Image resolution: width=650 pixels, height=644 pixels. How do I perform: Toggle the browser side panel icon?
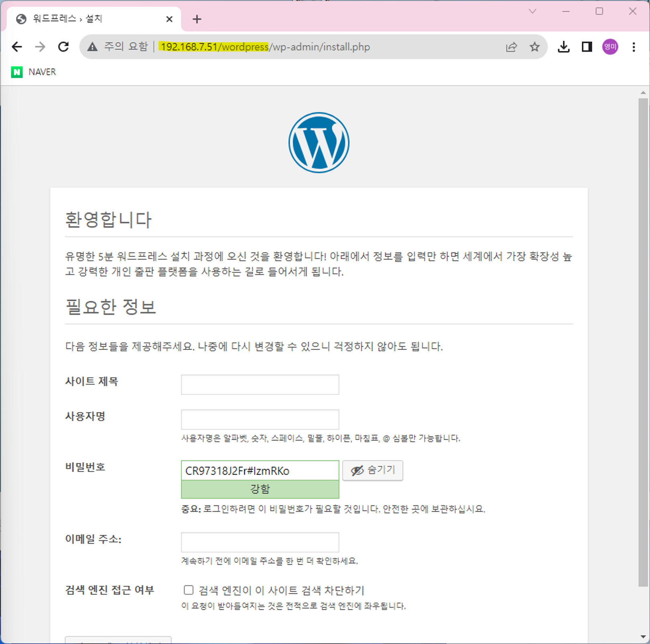(x=587, y=47)
